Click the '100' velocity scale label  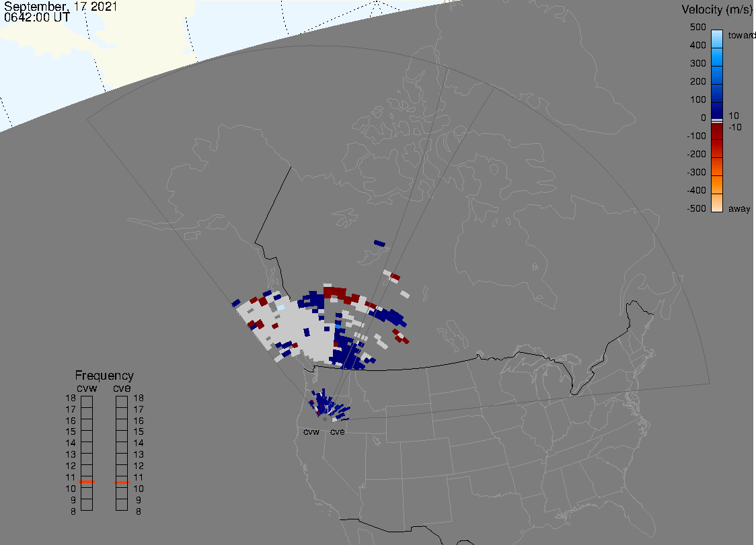pos(698,99)
